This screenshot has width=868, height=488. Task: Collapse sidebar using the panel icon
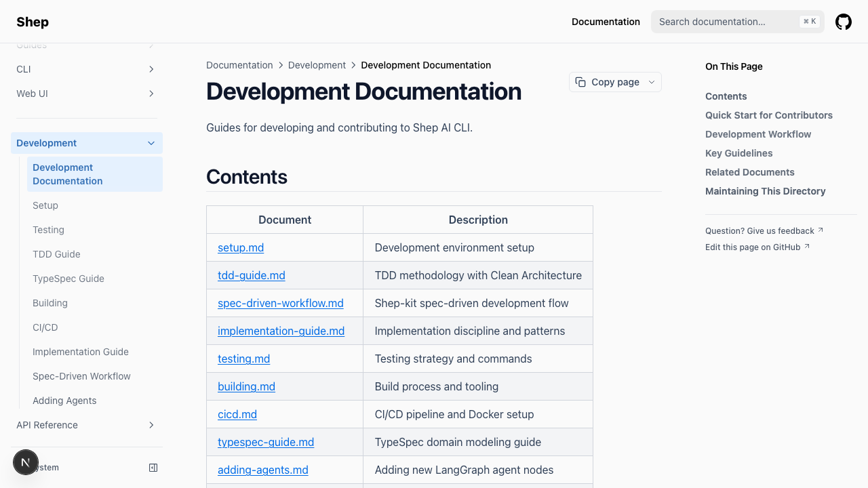point(153,468)
